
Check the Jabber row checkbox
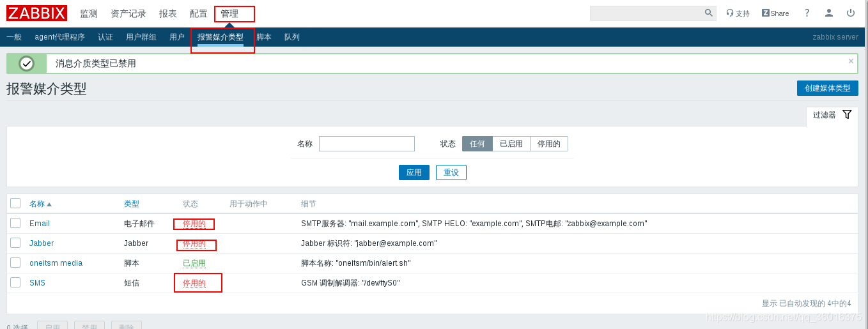click(15, 243)
